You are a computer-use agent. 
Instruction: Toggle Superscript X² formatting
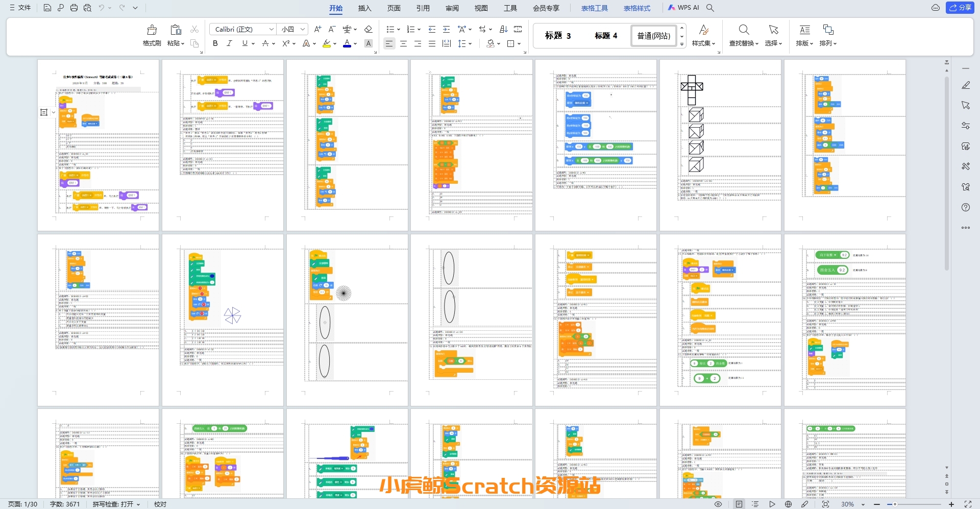point(286,43)
